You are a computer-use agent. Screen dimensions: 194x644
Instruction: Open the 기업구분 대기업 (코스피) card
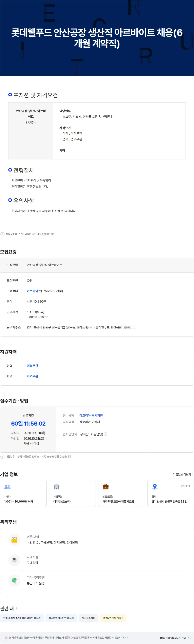(x=72, y=493)
